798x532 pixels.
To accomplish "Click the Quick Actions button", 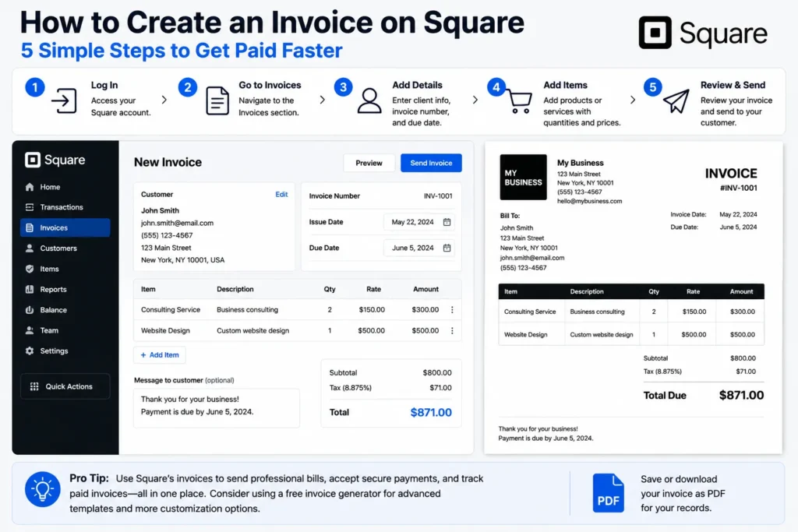I will pos(65,386).
